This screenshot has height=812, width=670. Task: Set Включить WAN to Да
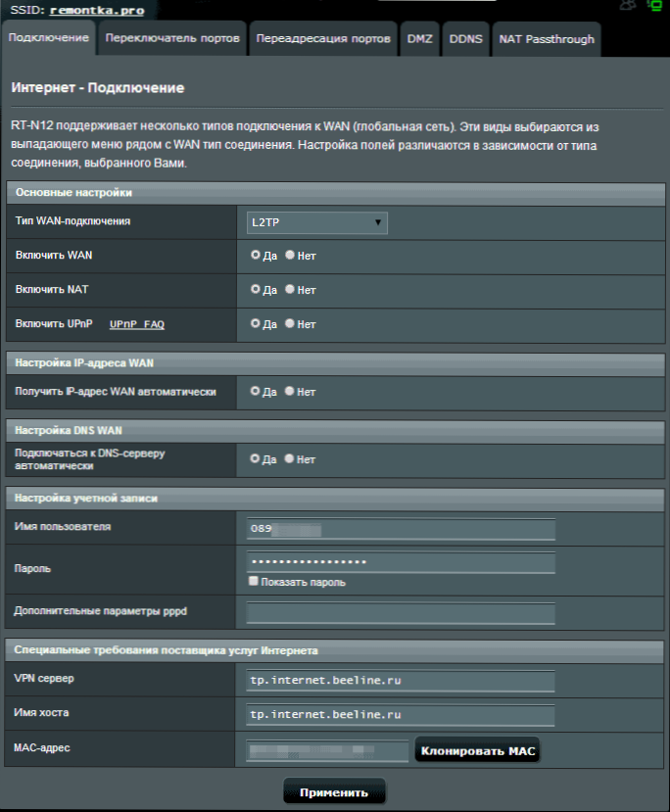[256, 255]
